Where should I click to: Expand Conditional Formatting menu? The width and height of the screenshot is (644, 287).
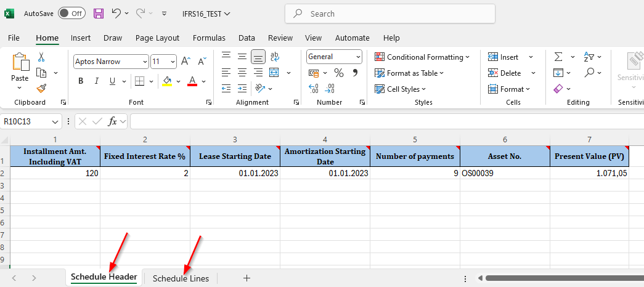tap(467, 57)
